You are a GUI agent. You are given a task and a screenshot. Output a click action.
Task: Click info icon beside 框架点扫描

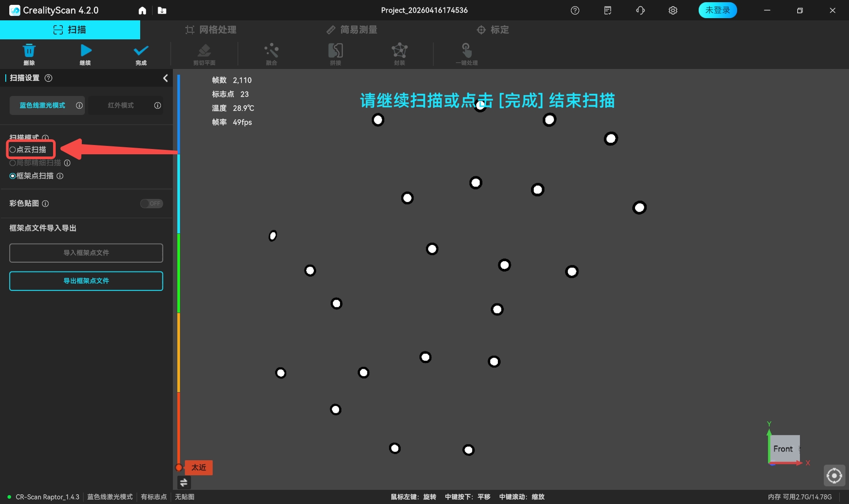[60, 176]
